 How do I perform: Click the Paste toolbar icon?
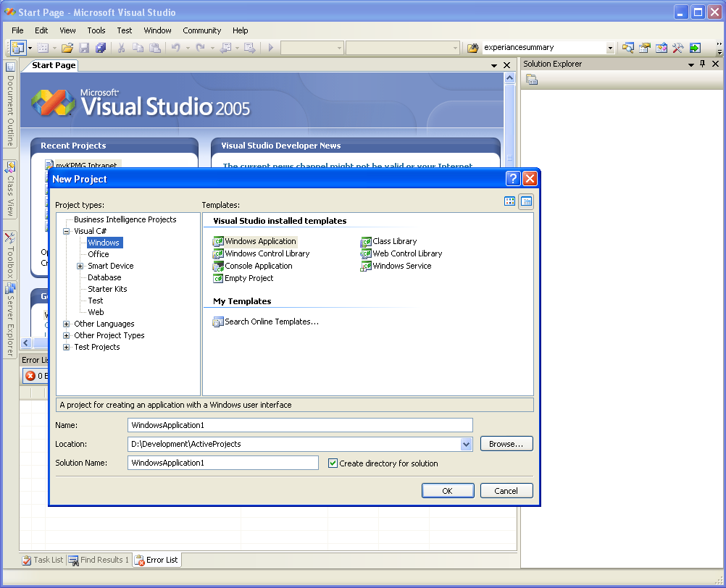pyautogui.click(x=155, y=48)
